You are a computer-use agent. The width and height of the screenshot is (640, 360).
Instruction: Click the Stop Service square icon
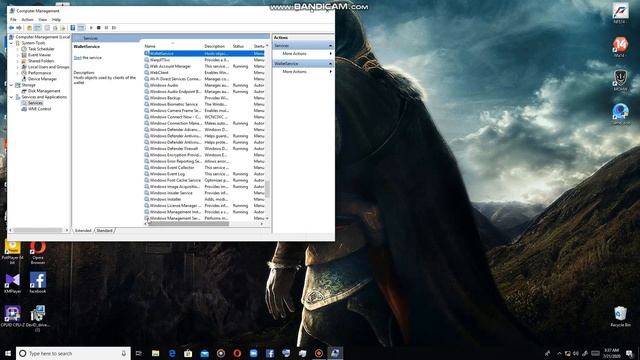[99, 28]
